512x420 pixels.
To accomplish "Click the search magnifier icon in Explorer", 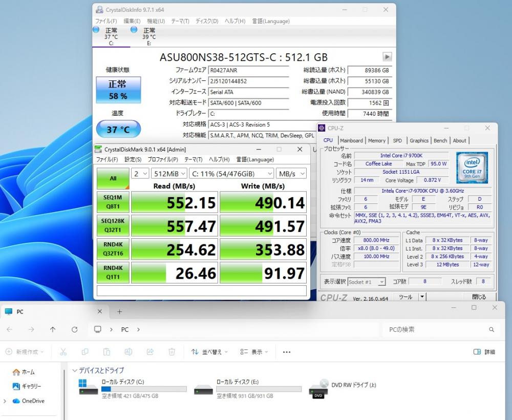I will click(x=492, y=330).
